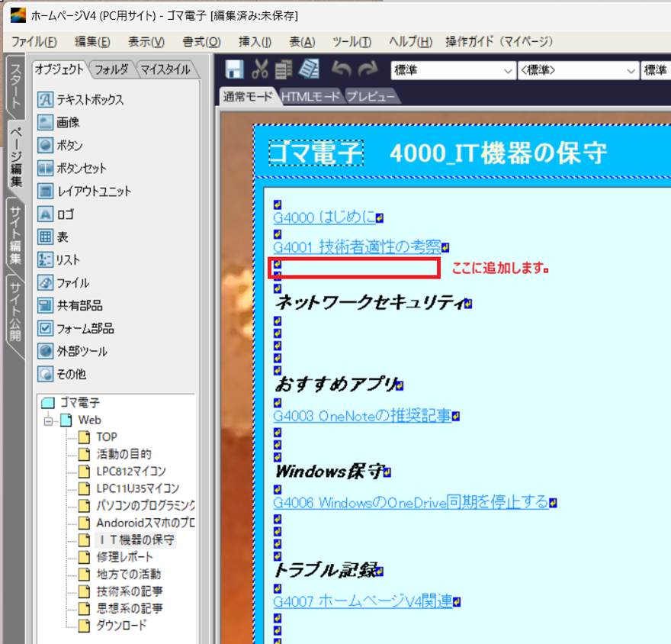This screenshot has height=644, width=671.
Task: Switch to HTMLモード tab
Action: click(310, 97)
